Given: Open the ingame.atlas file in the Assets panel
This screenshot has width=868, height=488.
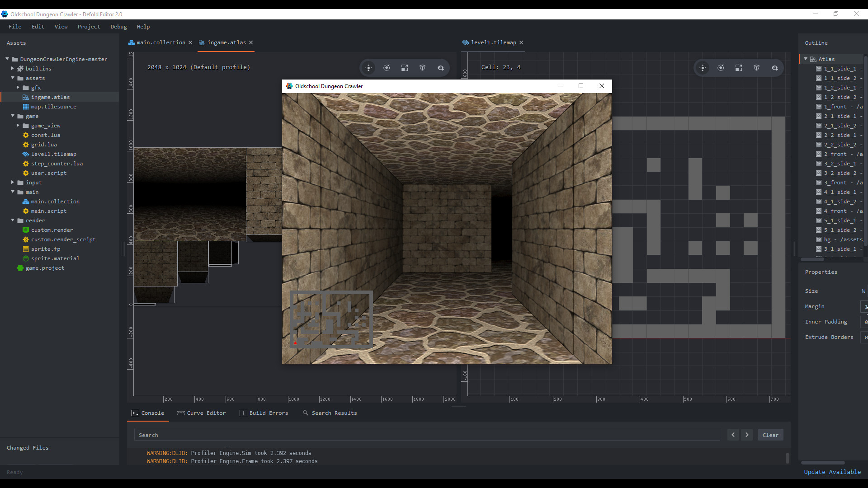Looking at the screenshot, I should [51, 97].
